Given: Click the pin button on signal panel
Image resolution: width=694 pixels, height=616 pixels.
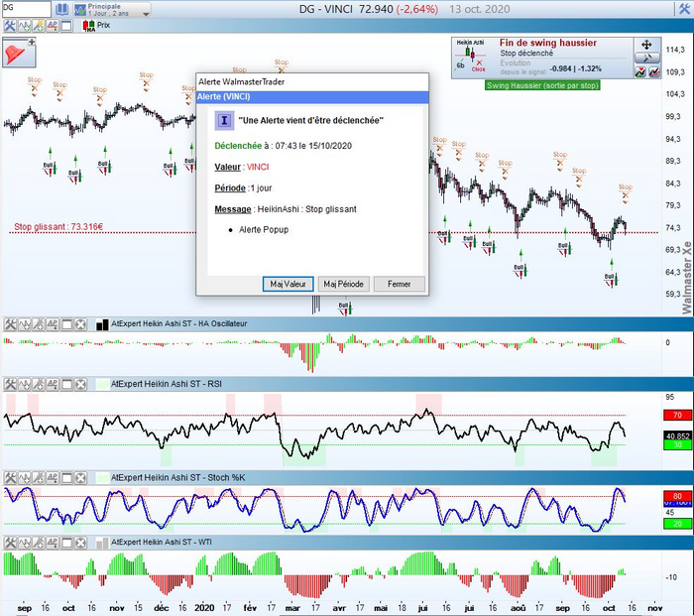Looking at the screenshot, I should (x=647, y=58).
